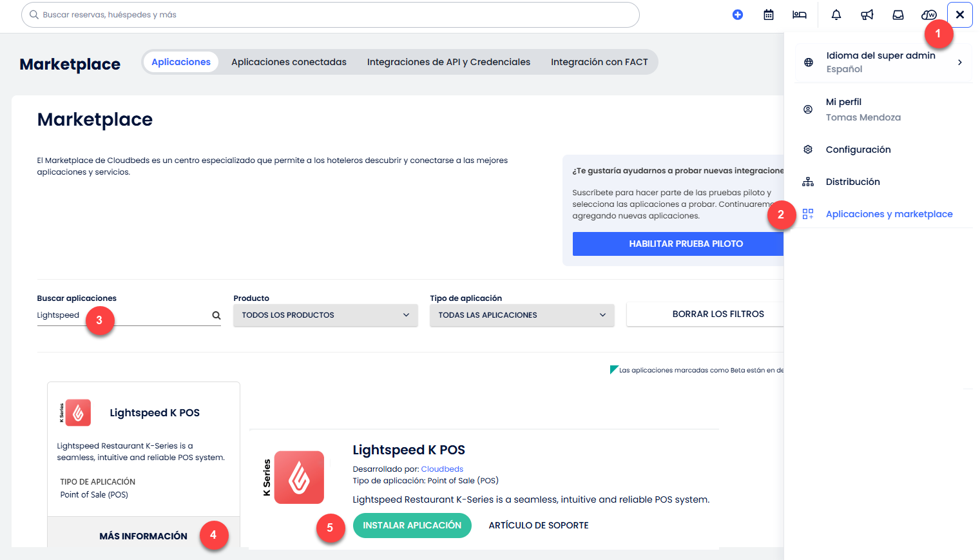
Task: Click the globe icon beside Idioma del super admin
Action: click(x=809, y=63)
